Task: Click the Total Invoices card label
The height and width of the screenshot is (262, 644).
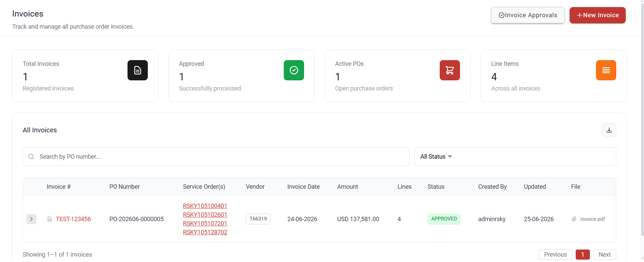Action: click(x=41, y=64)
